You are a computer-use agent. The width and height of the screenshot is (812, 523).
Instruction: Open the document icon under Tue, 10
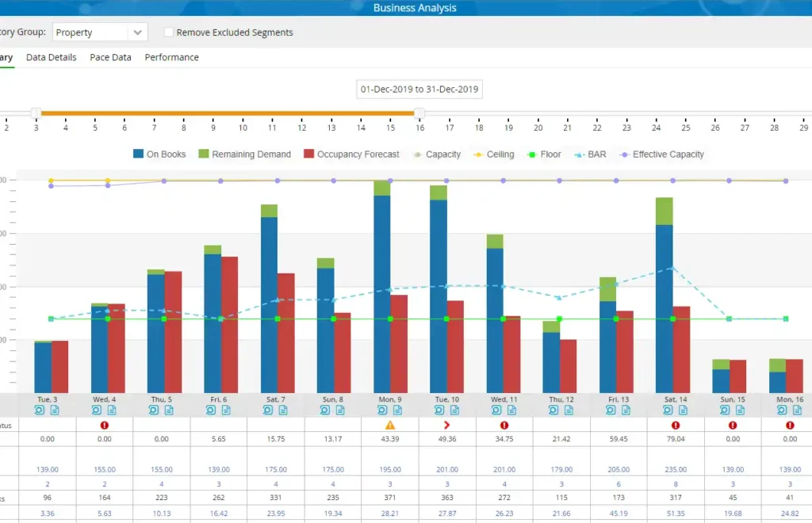[454, 410]
